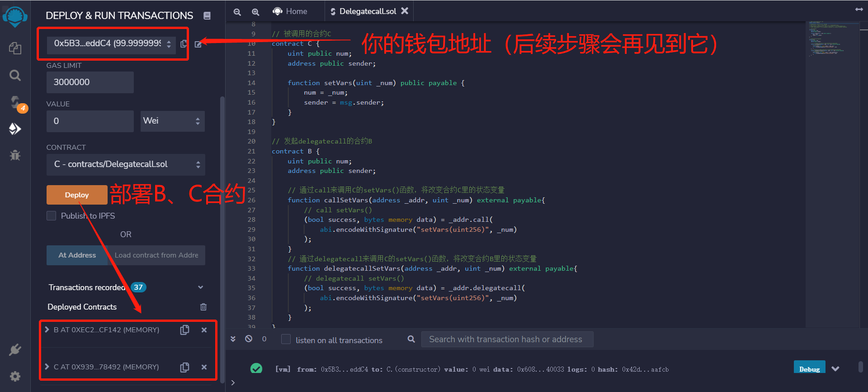Open the Wei unit dropdown

coord(172,121)
